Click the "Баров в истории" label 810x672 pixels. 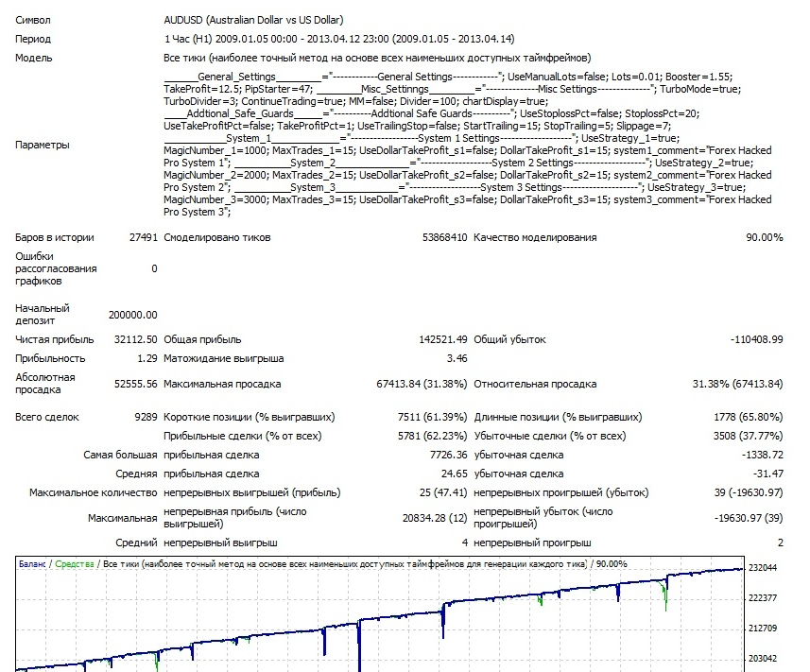[x=53, y=237]
